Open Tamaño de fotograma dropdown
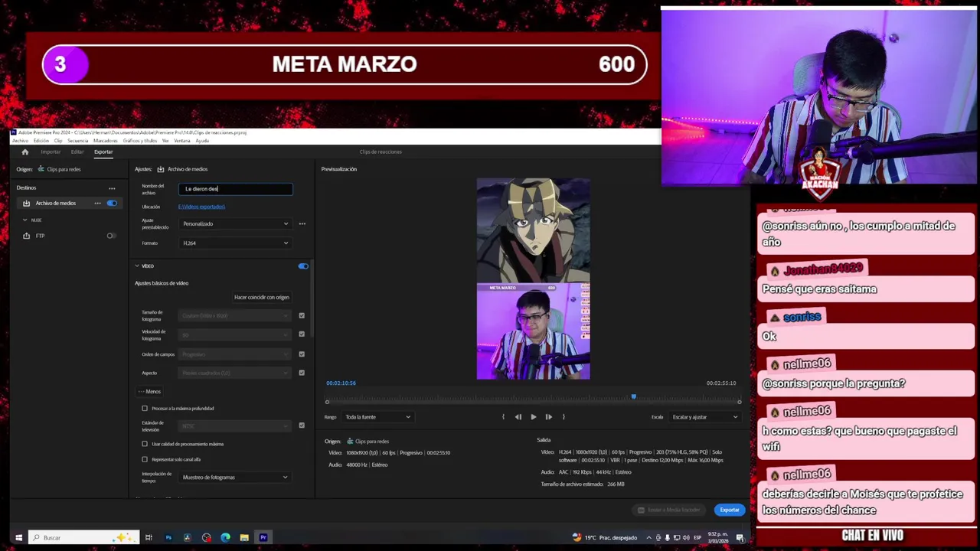This screenshot has height=551, width=980. pos(235,315)
